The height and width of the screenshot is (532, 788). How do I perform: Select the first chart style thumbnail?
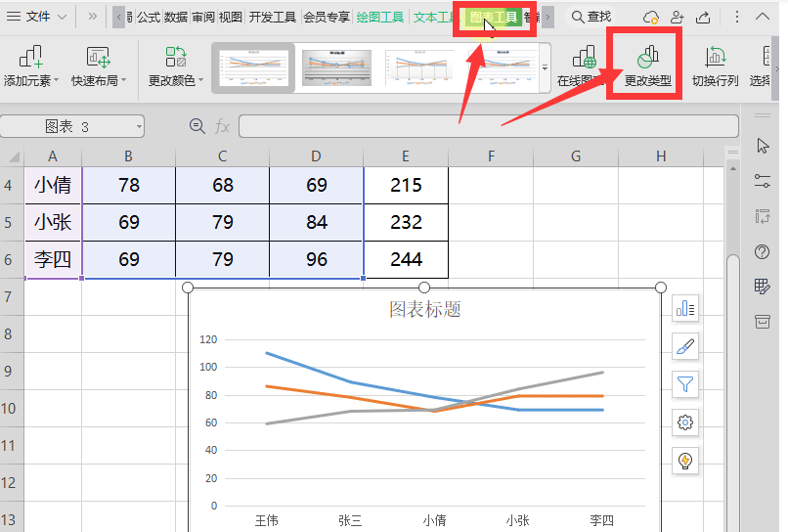coord(253,66)
